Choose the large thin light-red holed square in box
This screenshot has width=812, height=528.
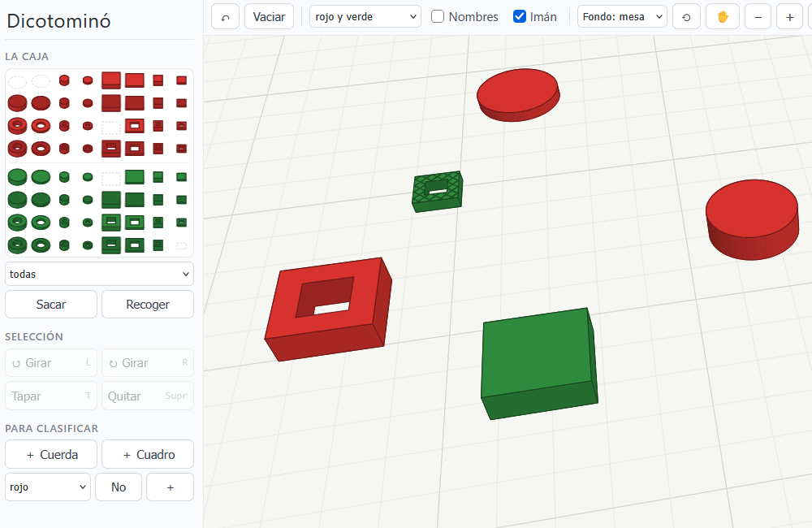click(x=135, y=126)
